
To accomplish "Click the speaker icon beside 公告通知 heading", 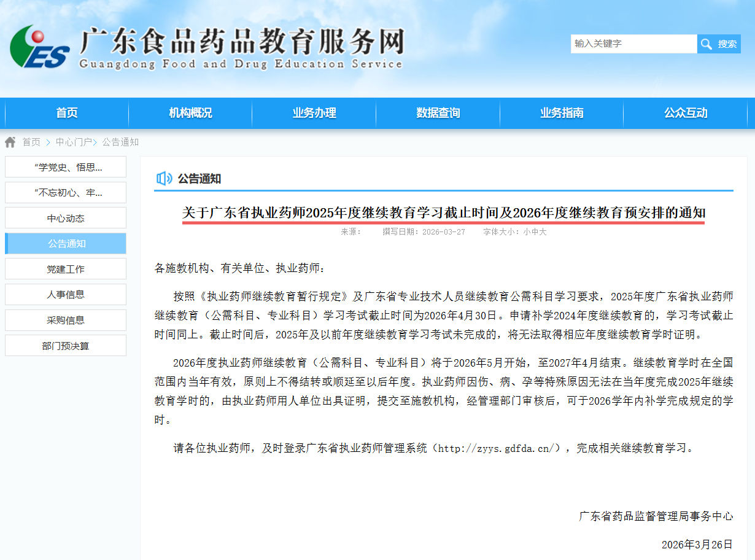I will tap(164, 179).
